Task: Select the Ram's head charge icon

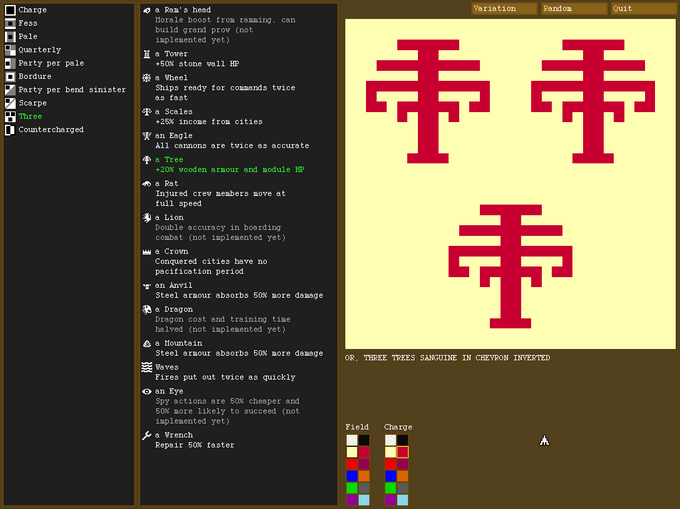Action: tap(147, 10)
